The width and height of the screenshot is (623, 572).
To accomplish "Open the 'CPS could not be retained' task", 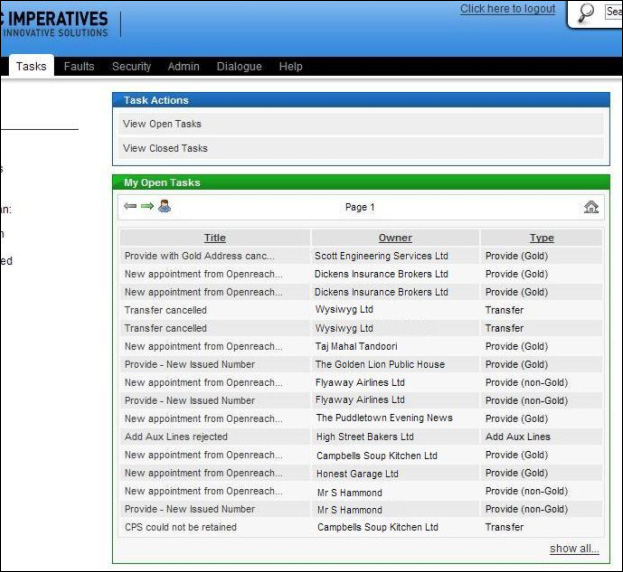I will tap(180, 527).
